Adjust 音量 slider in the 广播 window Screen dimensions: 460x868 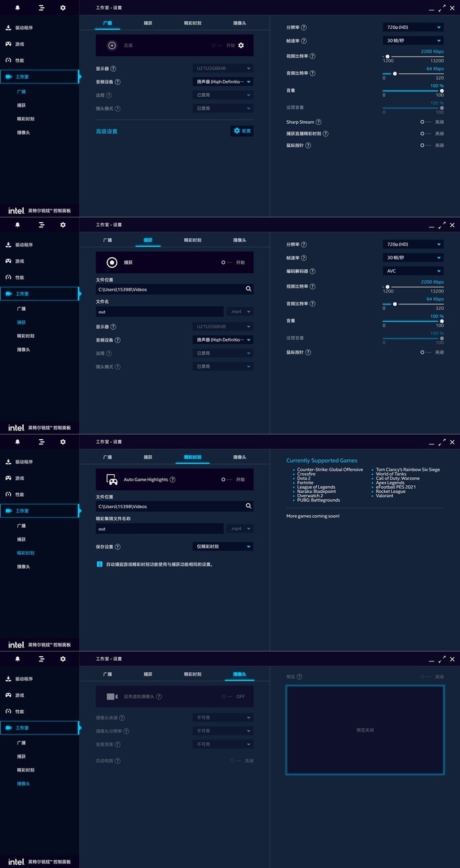tap(413, 91)
